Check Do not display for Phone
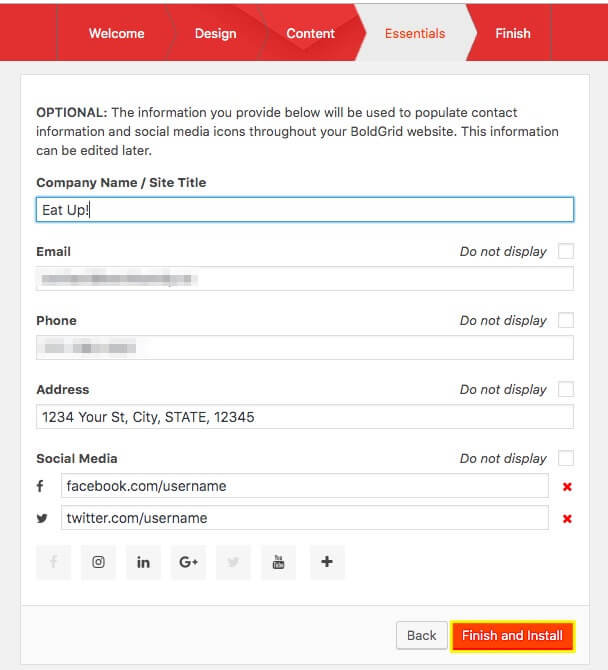This screenshot has height=670, width=608. [566, 320]
